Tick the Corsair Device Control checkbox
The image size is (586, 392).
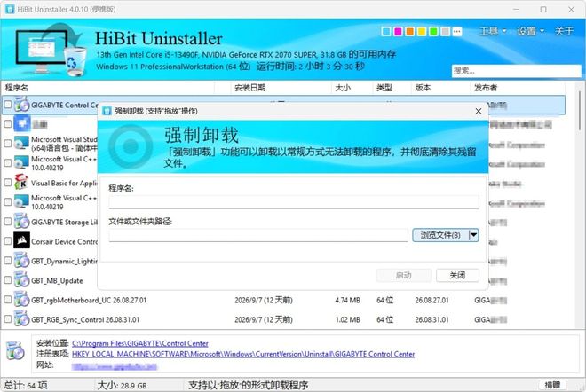tap(7, 241)
